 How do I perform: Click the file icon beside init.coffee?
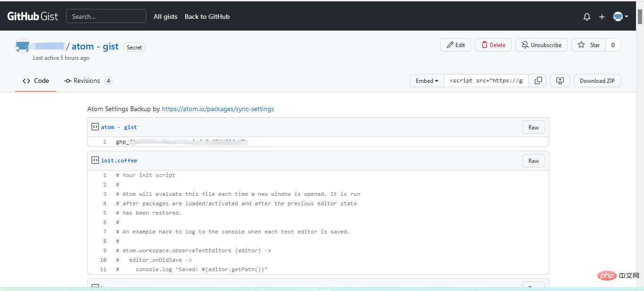click(x=95, y=160)
